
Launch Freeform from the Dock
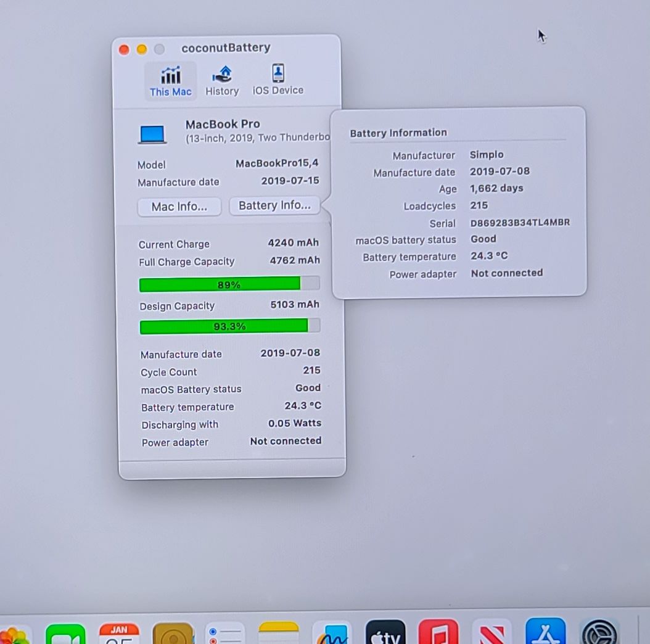coord(332,634)
